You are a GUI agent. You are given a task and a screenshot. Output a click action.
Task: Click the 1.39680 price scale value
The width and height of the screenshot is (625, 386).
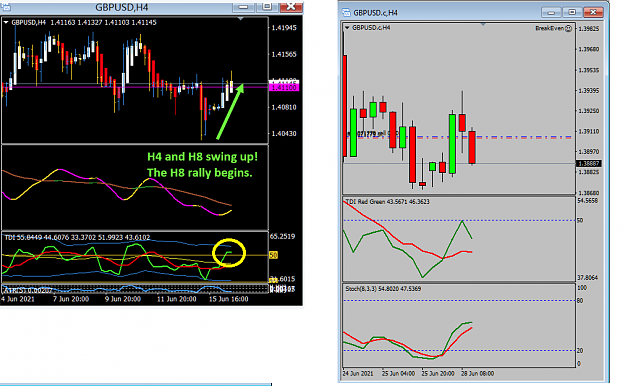(x=589, y=49)
